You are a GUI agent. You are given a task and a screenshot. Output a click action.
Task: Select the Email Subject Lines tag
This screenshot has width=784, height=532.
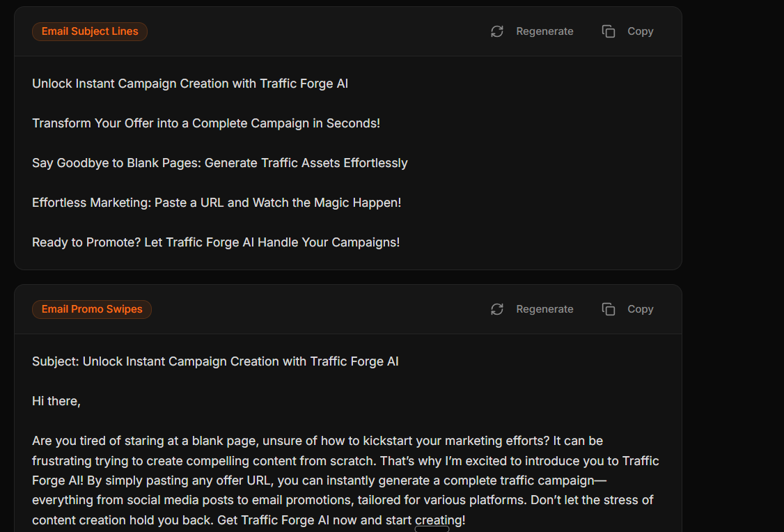tap(90, 31)
